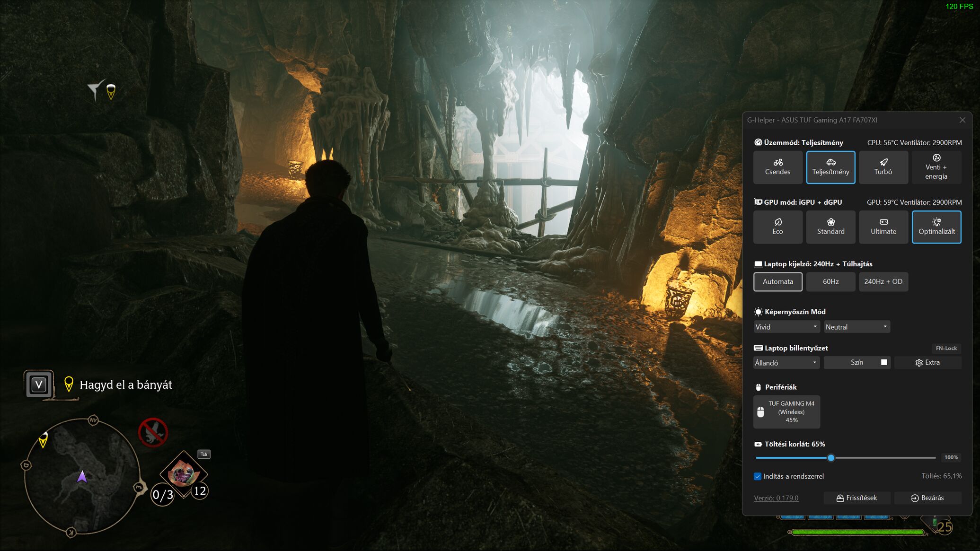
Task: Select Optimalizált GPU mode
Action: pos(936,227)
